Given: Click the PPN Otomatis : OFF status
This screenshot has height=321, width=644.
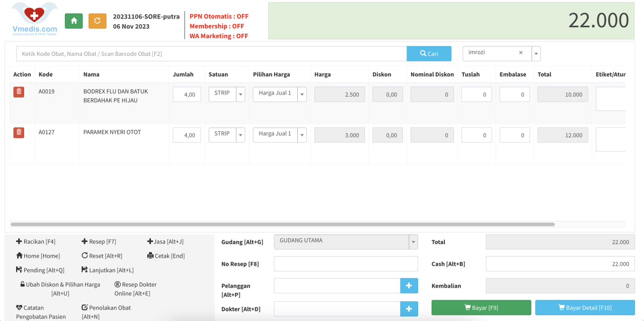Looking at the screenshot, I should point(219,16).
